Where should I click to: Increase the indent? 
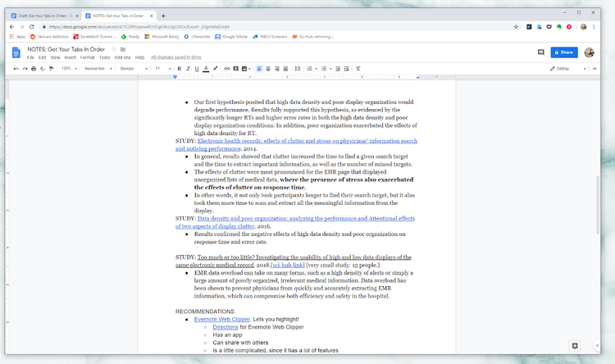[x=346, y=69]
